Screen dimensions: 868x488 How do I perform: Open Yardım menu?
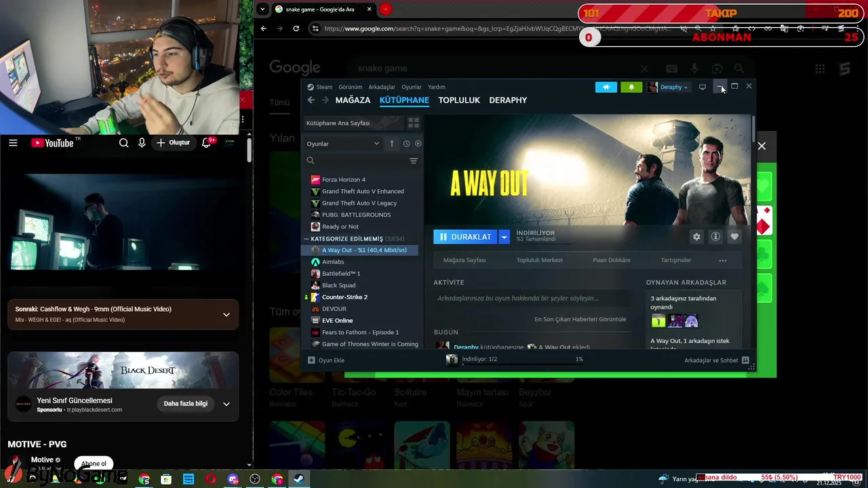(x=437, y=87)
